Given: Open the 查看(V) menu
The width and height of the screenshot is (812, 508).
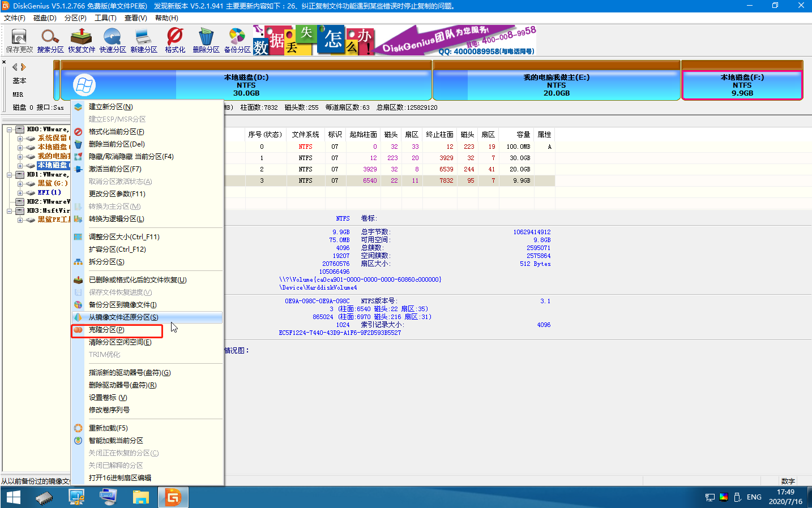Looking at the screenshot, I should tap(136, 18).
